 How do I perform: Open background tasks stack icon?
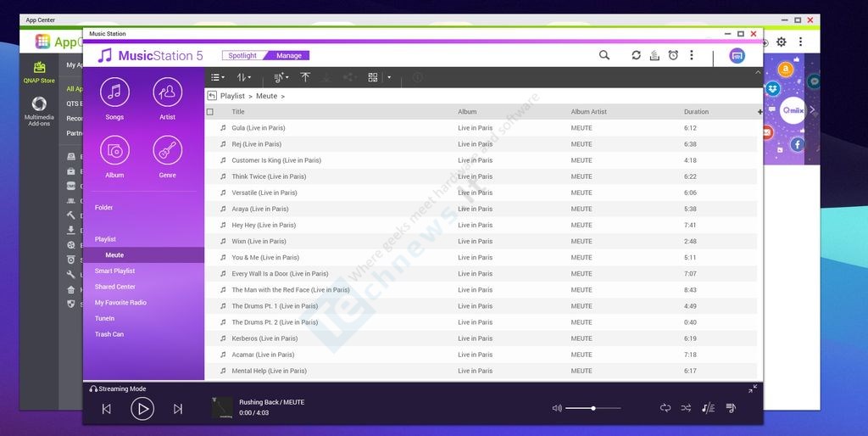click(654, 55)
